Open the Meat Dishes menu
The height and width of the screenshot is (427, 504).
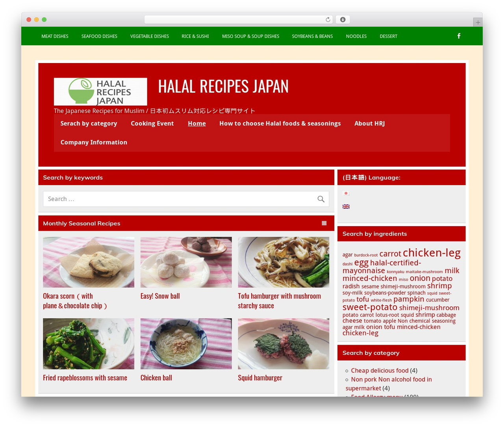(x=55, y=36)
